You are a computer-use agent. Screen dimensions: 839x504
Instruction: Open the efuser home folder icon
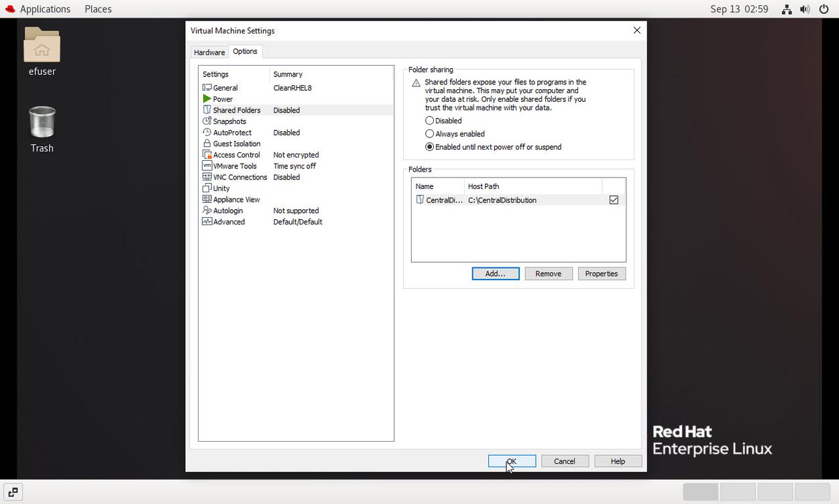click(x=42, y=45)
